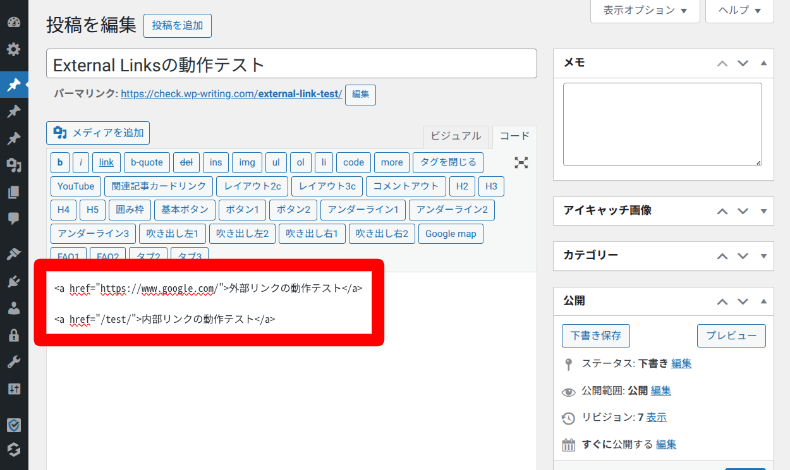Insert H2 heading quicktag

coord(462,186)
